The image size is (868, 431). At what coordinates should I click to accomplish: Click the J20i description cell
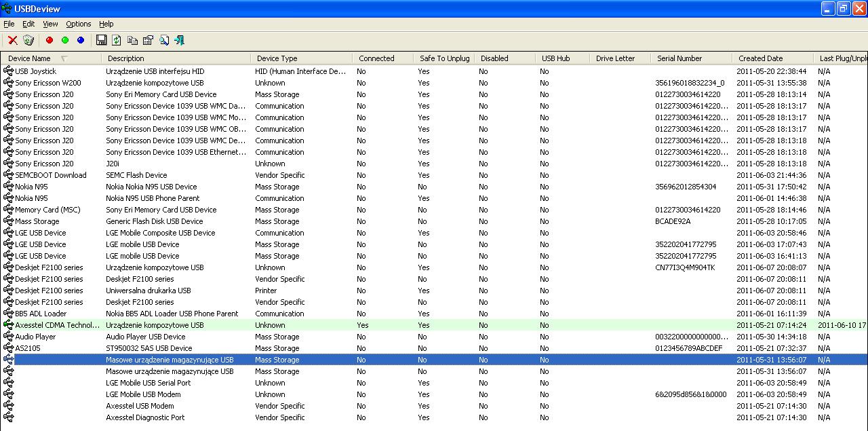point(113,164)
